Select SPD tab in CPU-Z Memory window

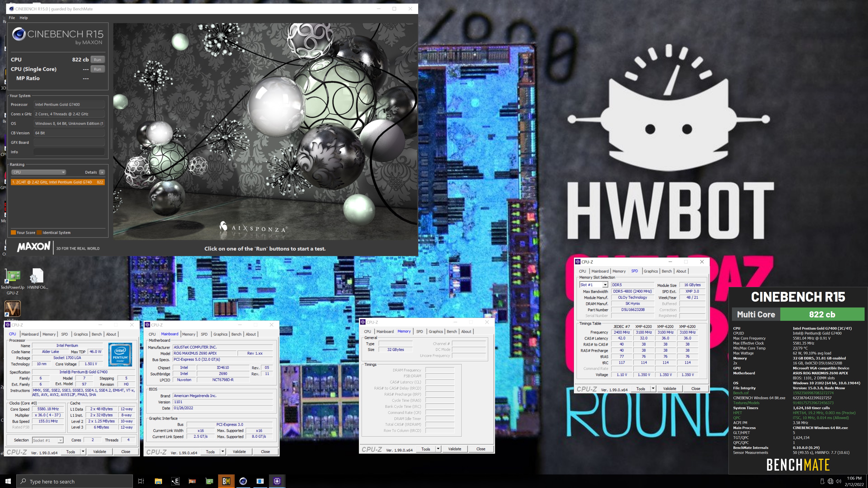pos(420,331)
